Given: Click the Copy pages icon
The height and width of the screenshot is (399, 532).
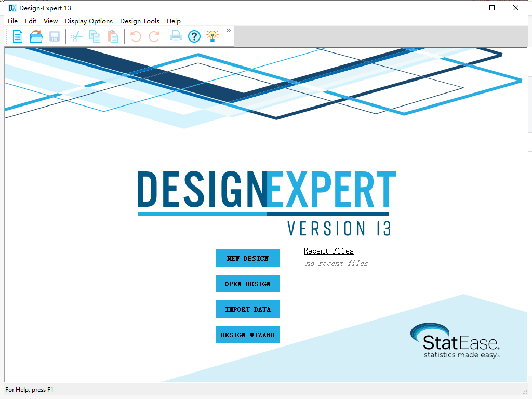Looking at the screenshot, I should (x=95, y=36).
